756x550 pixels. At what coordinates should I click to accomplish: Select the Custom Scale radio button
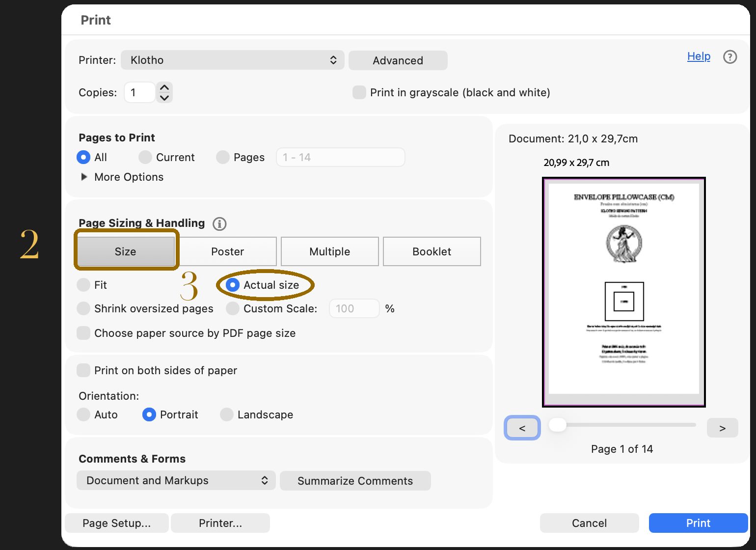[233, 308]
